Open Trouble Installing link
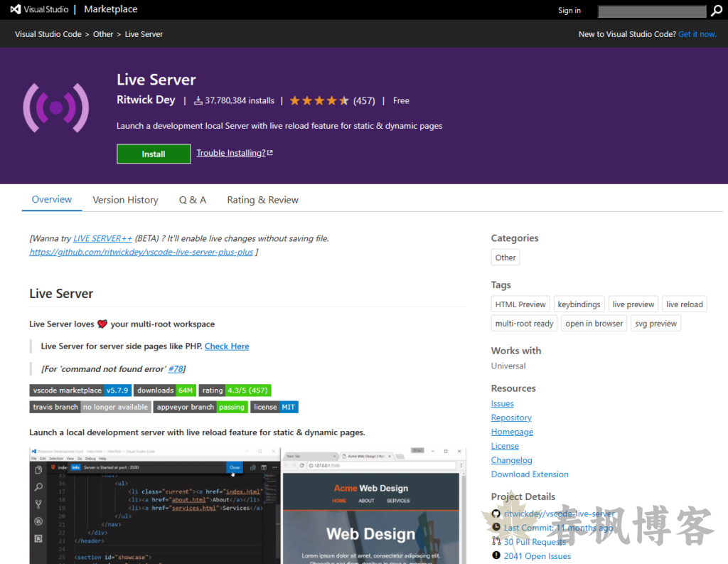This screenshot has height=564, width=728. 231,153
